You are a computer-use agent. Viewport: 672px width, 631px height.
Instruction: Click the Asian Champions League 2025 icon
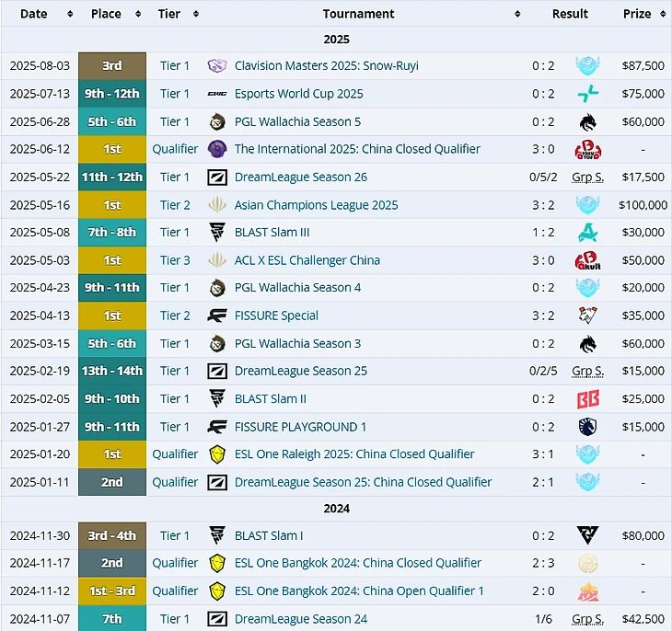click(x=217, y=205)
